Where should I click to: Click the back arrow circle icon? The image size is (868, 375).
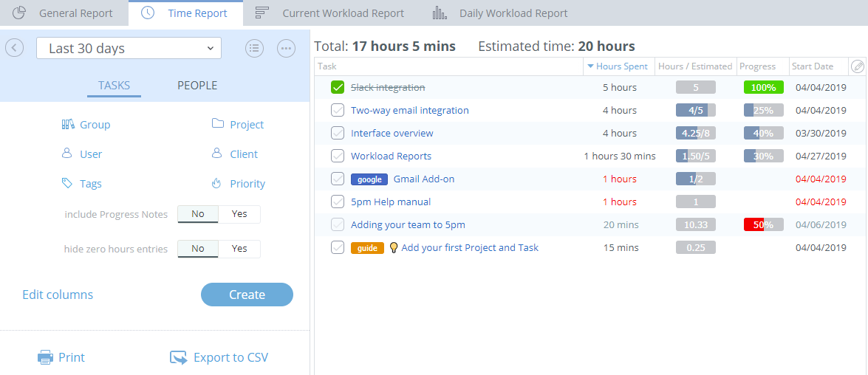[x=14, y=48]
